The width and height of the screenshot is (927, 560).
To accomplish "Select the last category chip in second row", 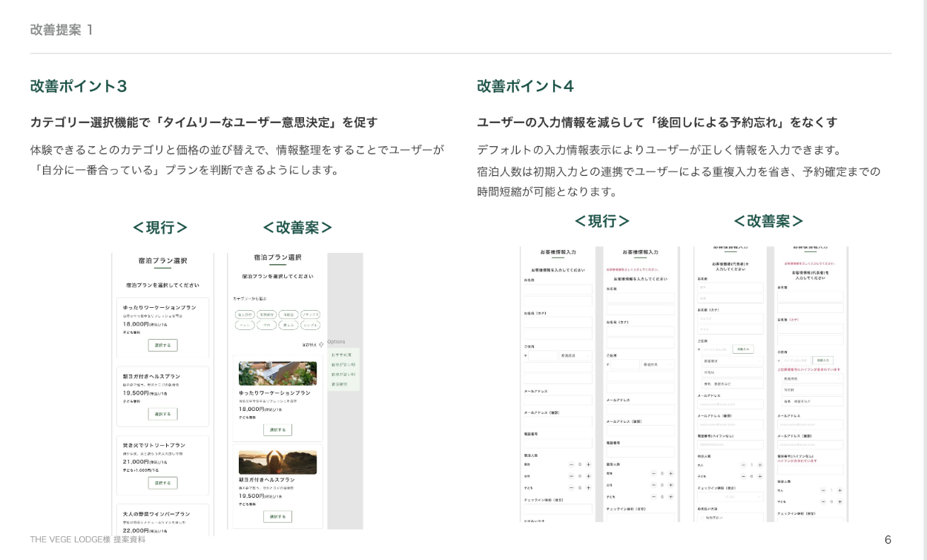I will (x=310, y=325).
